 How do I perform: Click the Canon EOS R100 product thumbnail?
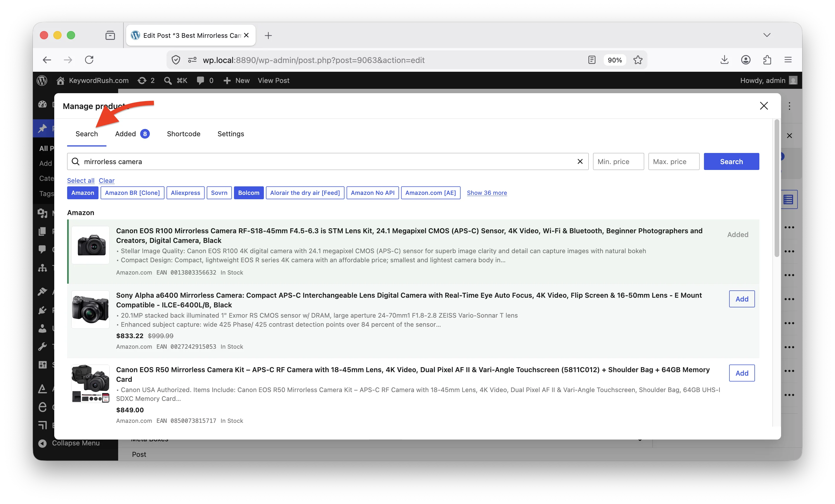coord(90,245)
